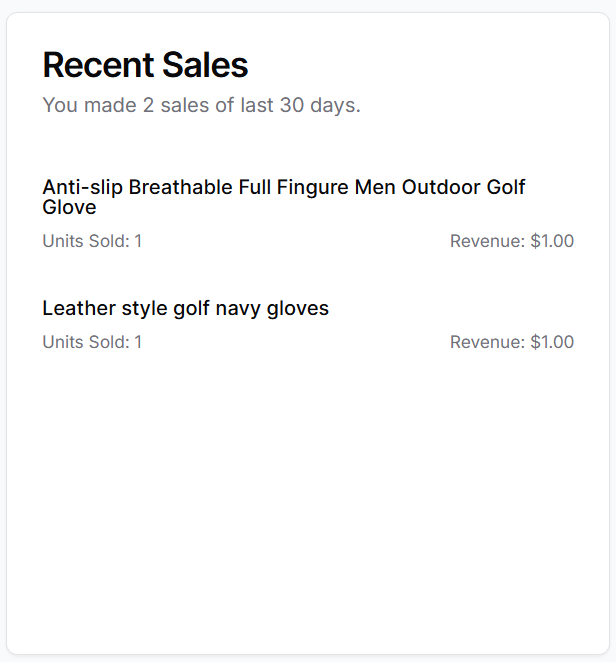The width and height of the screenshot is (616, 662).
Task: Click Revenue amount for Anti-slip glove
Action: (512, 241)
